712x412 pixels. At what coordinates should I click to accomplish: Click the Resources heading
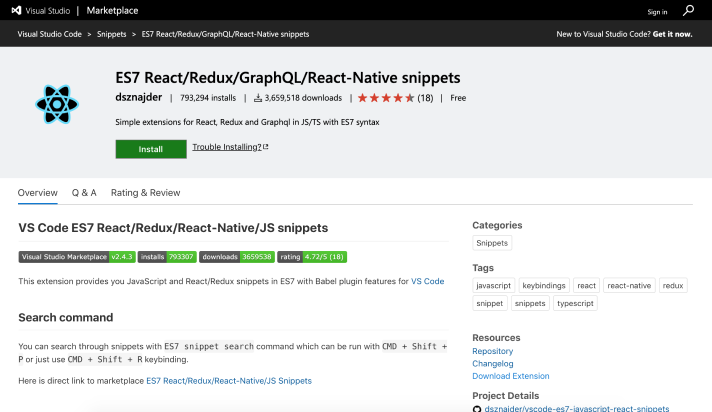(496, 338)
